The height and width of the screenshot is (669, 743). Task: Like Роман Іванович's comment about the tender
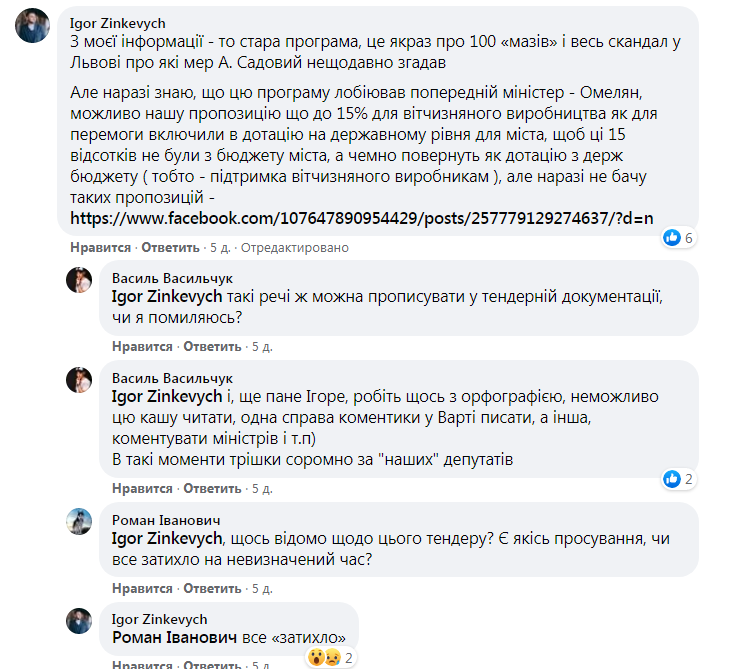pyautogui.click(x=142, y=588)
